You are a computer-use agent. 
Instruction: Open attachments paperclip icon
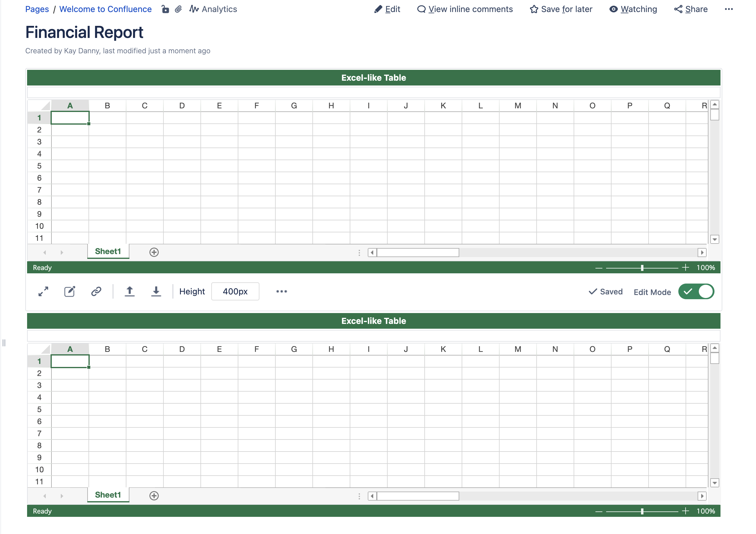pos(178,9)
